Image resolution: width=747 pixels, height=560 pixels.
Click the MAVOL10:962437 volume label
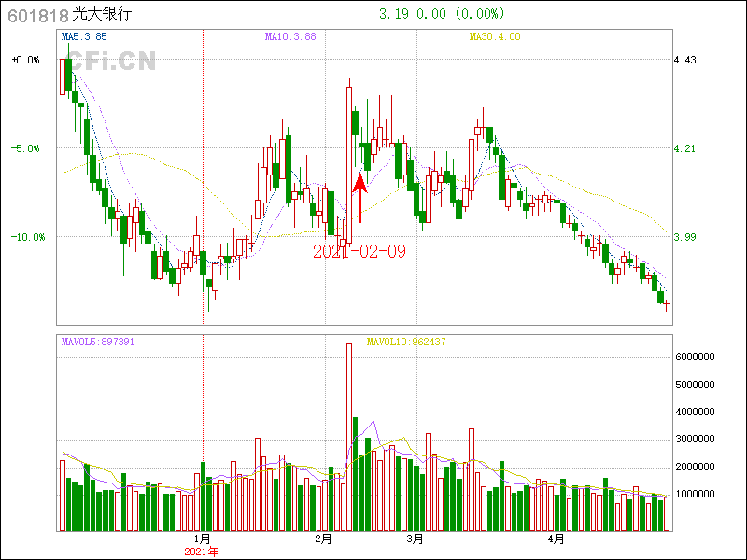coord(406,342)
